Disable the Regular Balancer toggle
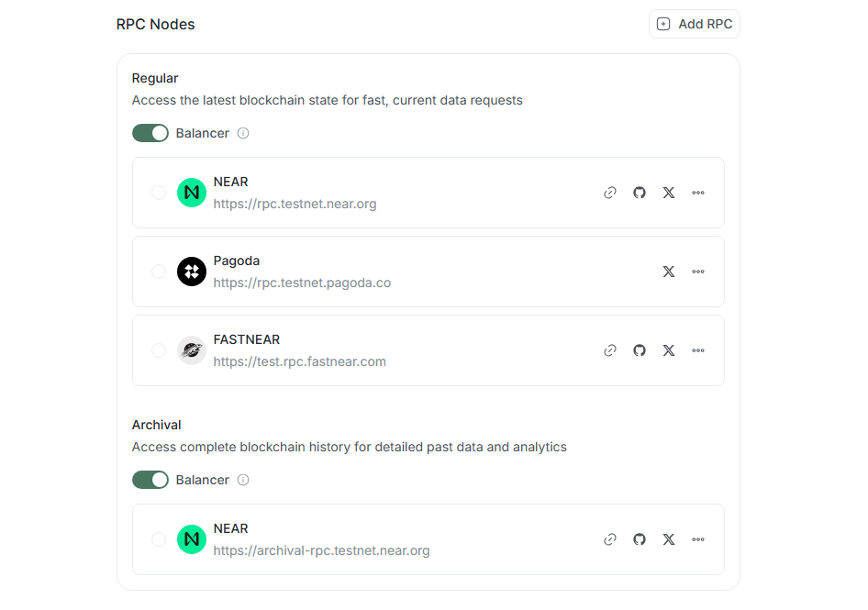Image resolution: width=868 pixels, height=610 pixels. coord(150,133)
